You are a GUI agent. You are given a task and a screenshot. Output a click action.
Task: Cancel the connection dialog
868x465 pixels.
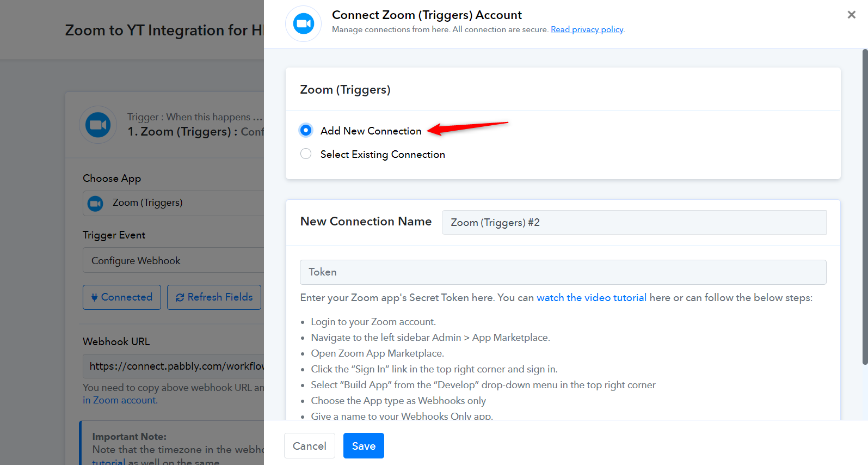coord(310,446)
